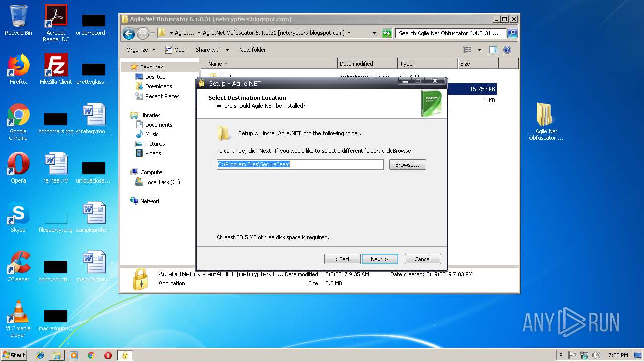Expand recent pages dropdown beside forward arrow
This screenshot has width=644, height=362.
pos(153,33)
